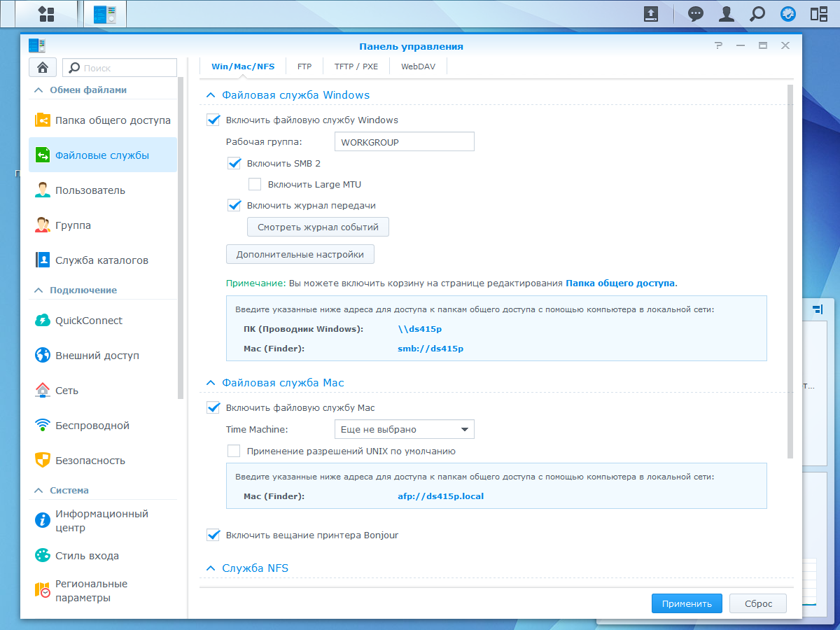Screen dimensions: 840x630
Task: Open the Безопасность shield icon
Action: point(43,461)
